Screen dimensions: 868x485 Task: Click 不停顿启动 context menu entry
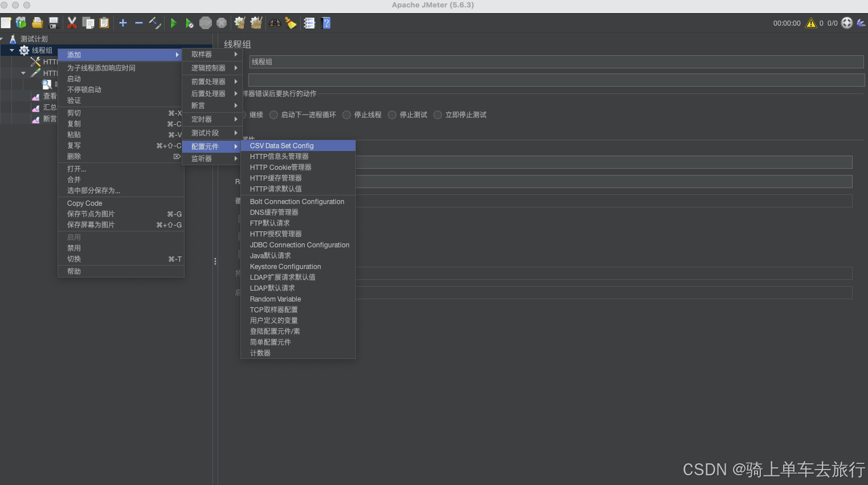(121, 89)
